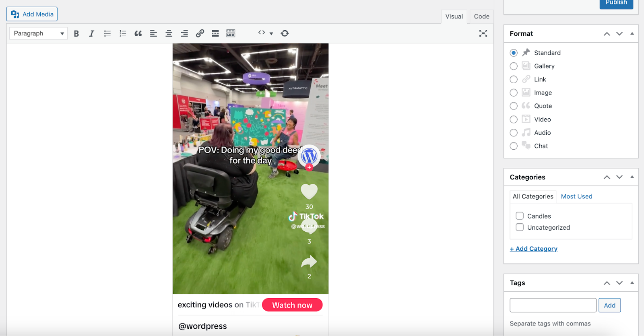
Task: Click the refresh icon in toolbar
Action: pos(285,33)
